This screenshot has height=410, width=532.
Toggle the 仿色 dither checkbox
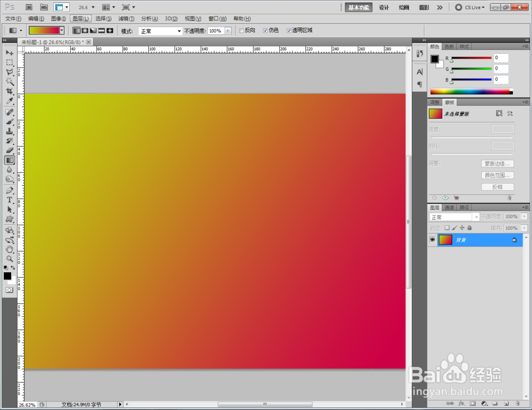click(x=265, y=30)
